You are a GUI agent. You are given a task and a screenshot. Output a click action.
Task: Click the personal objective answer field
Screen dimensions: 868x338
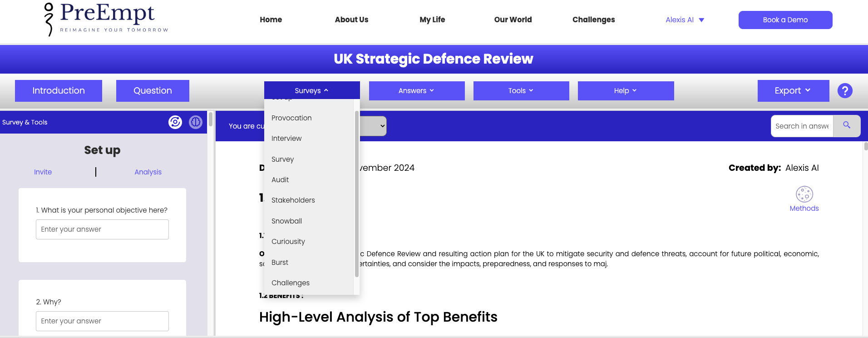click(102, 229)
